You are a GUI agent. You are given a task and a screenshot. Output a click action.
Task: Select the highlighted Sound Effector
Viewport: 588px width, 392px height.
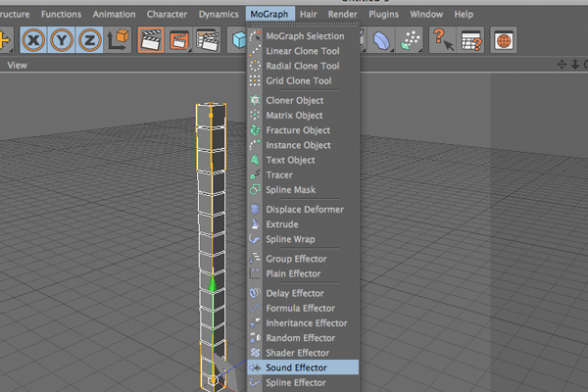point(304,367)
